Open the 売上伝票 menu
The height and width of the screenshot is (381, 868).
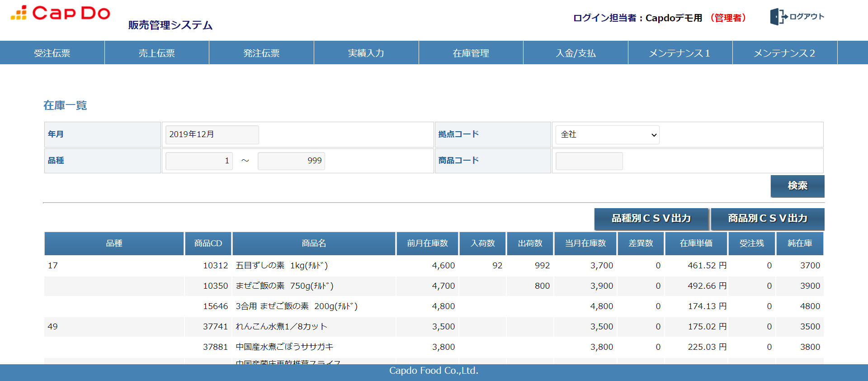click(156, 53)
